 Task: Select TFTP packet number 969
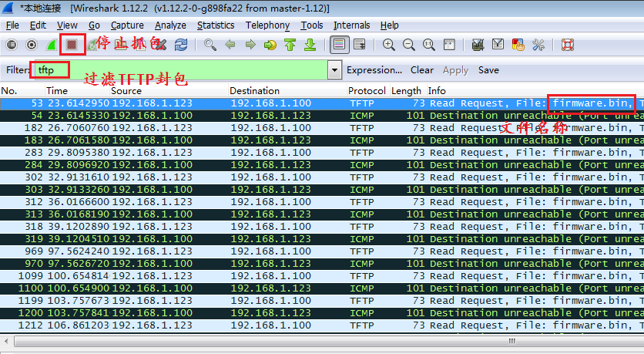click(x=322, y=251)
